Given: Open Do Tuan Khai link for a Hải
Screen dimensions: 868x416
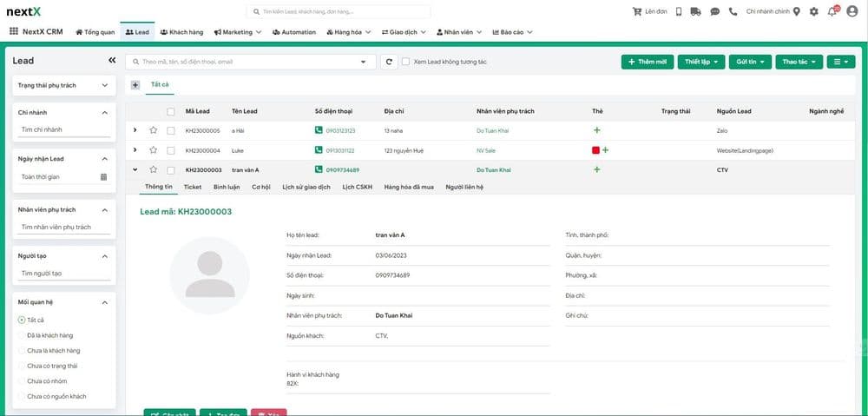Looking at the screenshot, I should [494, 130].
